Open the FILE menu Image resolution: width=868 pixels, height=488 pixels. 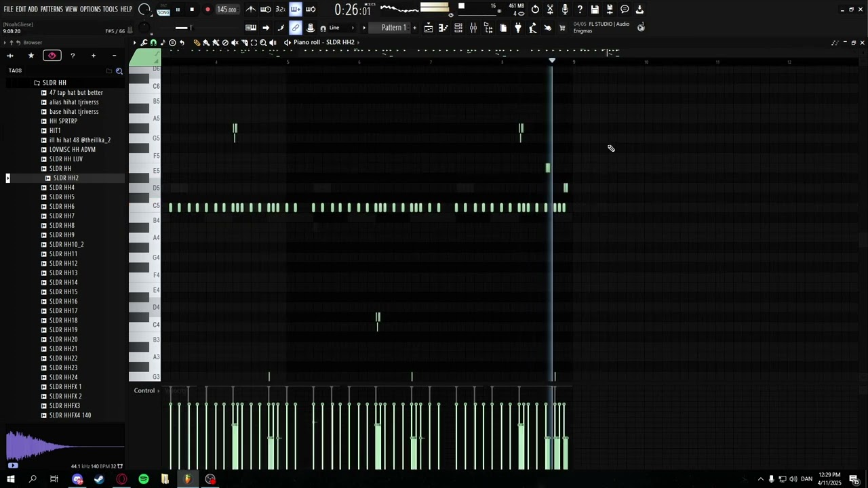pos(9,9)
